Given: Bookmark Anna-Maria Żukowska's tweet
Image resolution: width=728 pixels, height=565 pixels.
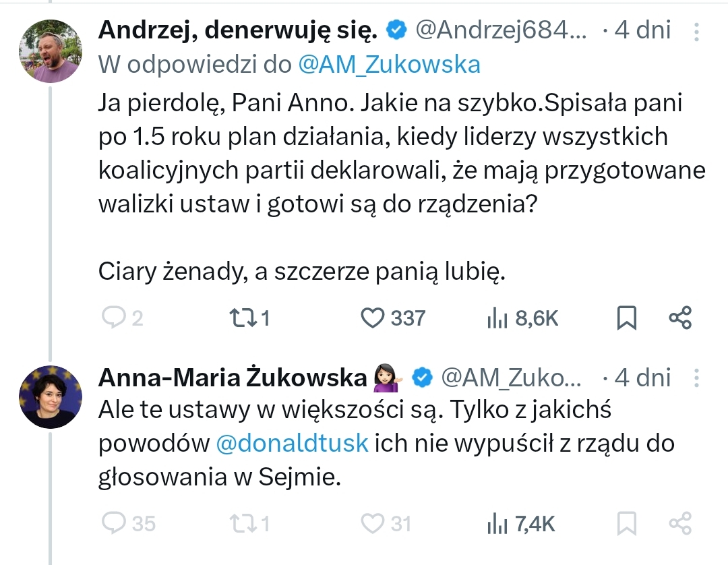Looking at the screenshot, I should tap(627, 524).
